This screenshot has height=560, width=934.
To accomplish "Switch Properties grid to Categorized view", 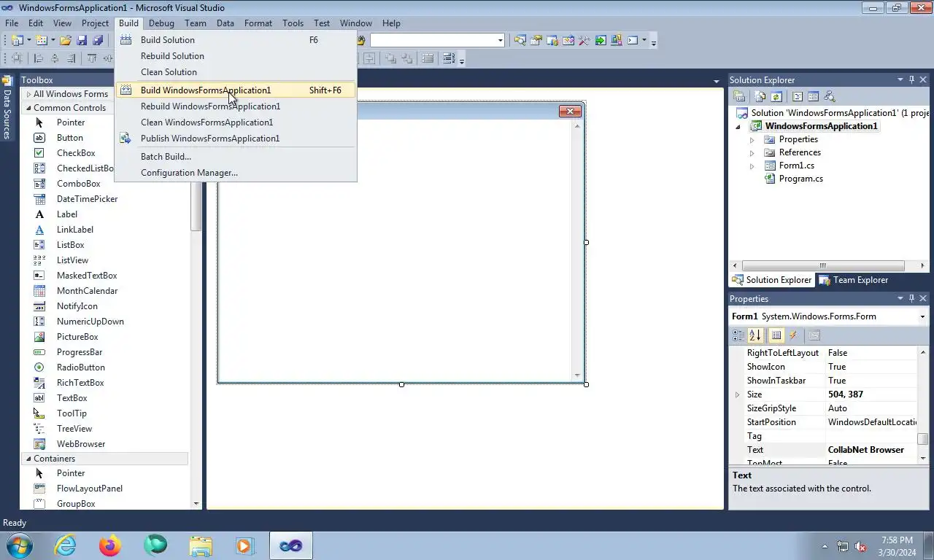I will point(738,335).
